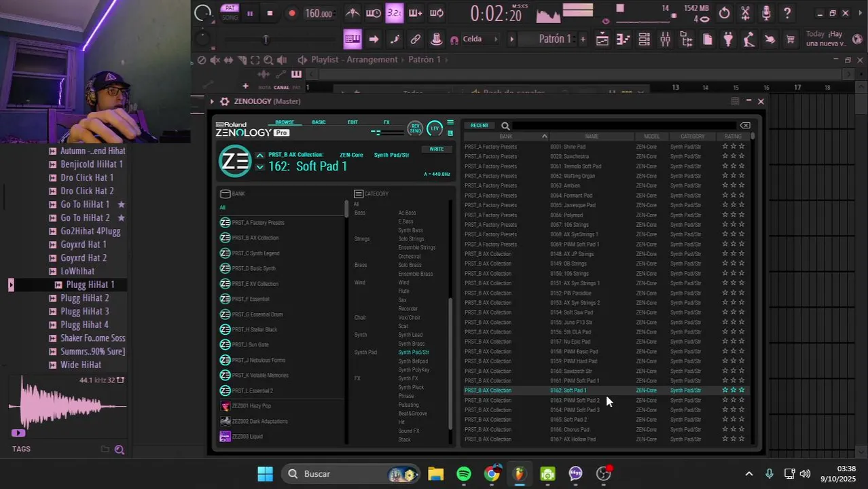This screenshot has height=489, width=868.
Task: Toggle PAT pattern mode button
Action: (230, 8)
